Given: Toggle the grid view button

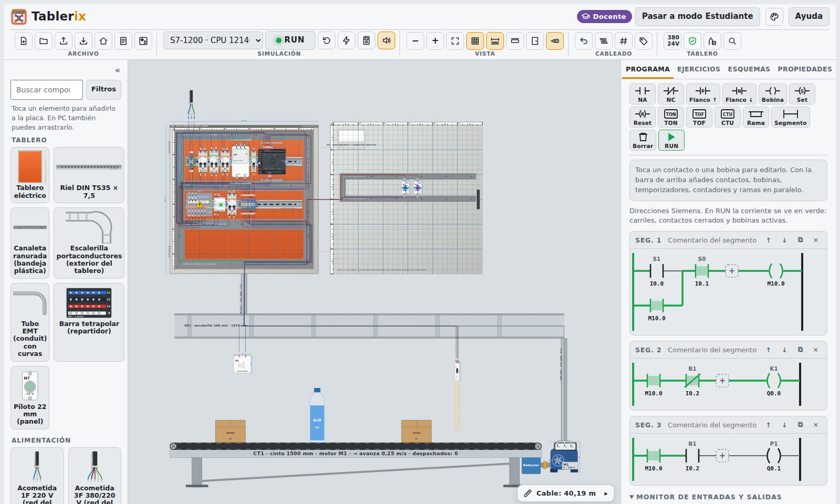Looking at the screenshot, I should tap(475, 41).
